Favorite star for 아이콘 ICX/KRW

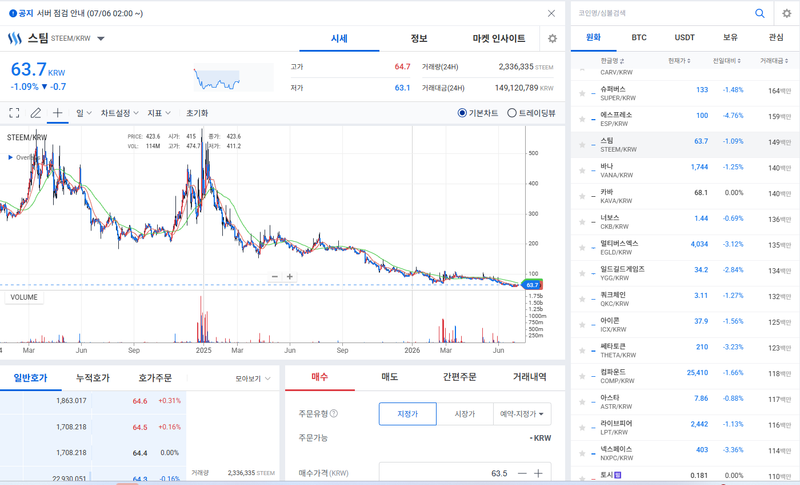pyautogui.click(x=582, y=324)
